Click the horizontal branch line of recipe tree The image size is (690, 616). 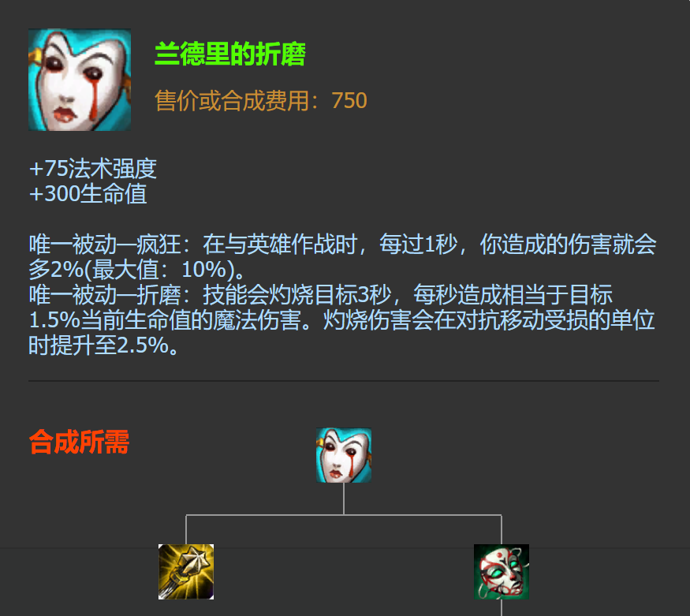pos(344,515)
